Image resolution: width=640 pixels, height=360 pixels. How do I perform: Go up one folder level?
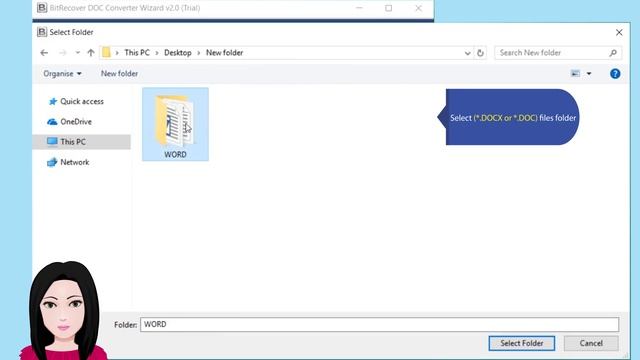coord(91,53)
